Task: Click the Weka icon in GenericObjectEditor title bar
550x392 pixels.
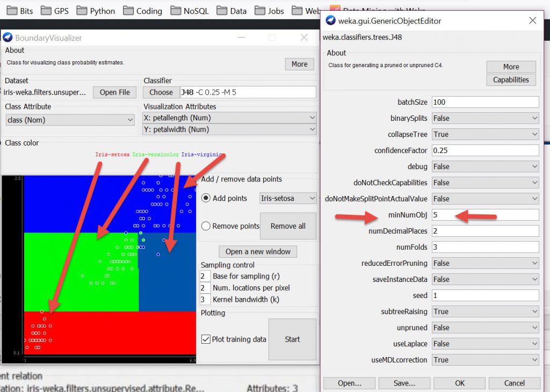Action: click(x=331, y=20)
